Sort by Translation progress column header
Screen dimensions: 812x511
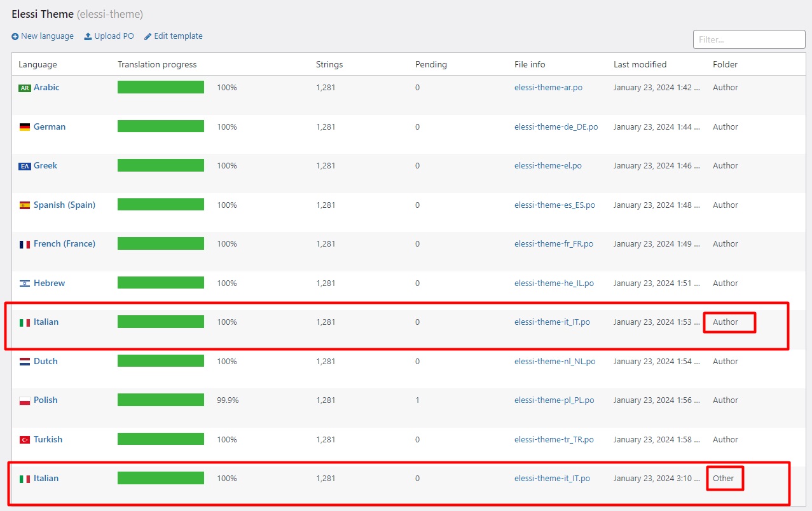click(157, 64)
